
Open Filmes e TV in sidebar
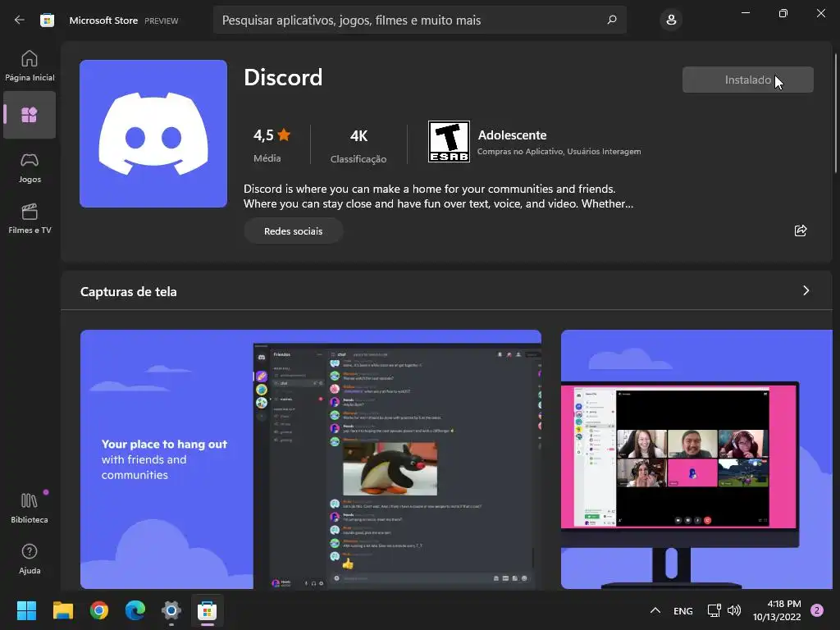[x=30, y=218]
